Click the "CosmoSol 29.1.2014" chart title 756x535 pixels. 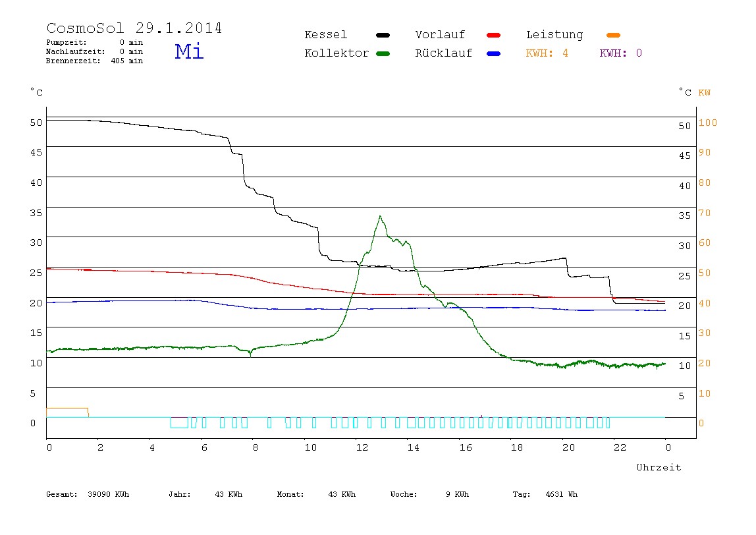(x=134, y=28)
